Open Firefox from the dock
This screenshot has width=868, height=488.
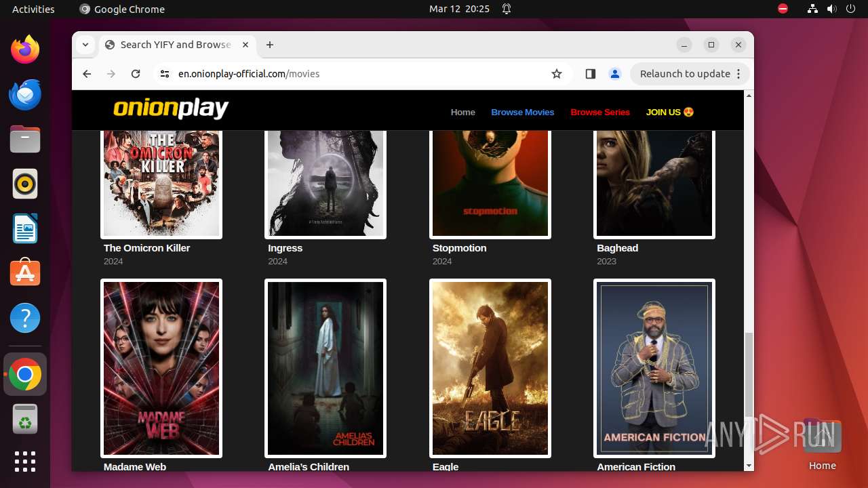click(25, 49)
